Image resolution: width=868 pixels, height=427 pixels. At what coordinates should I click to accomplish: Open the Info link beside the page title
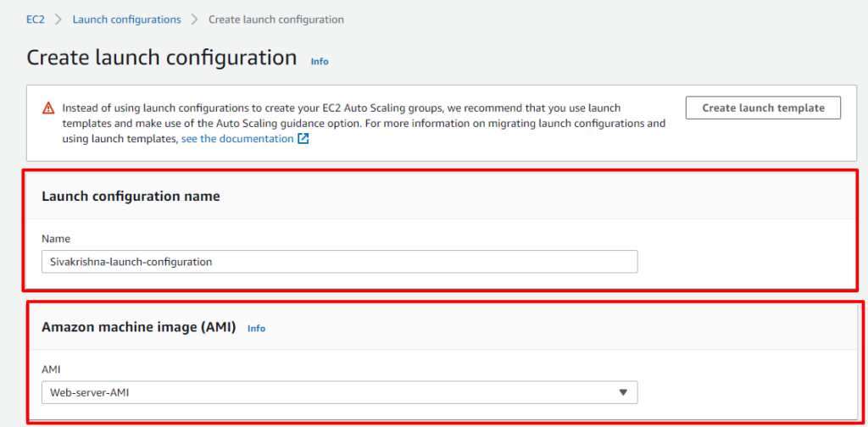coord(320,61)
